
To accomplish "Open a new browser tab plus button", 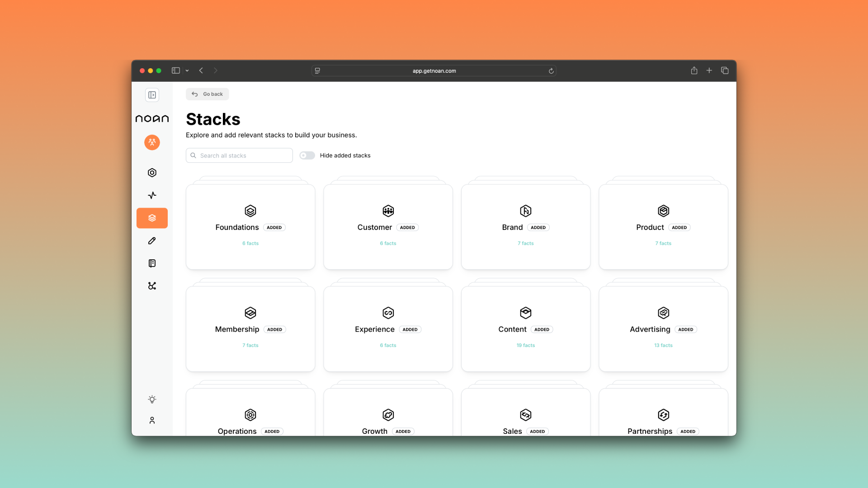I will (709, 70).
